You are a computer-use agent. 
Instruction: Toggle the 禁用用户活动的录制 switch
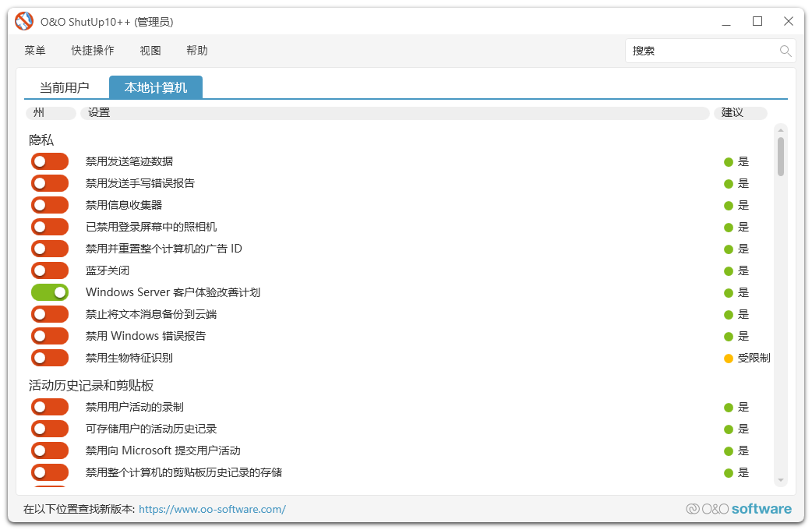click(x=50, y=408)
